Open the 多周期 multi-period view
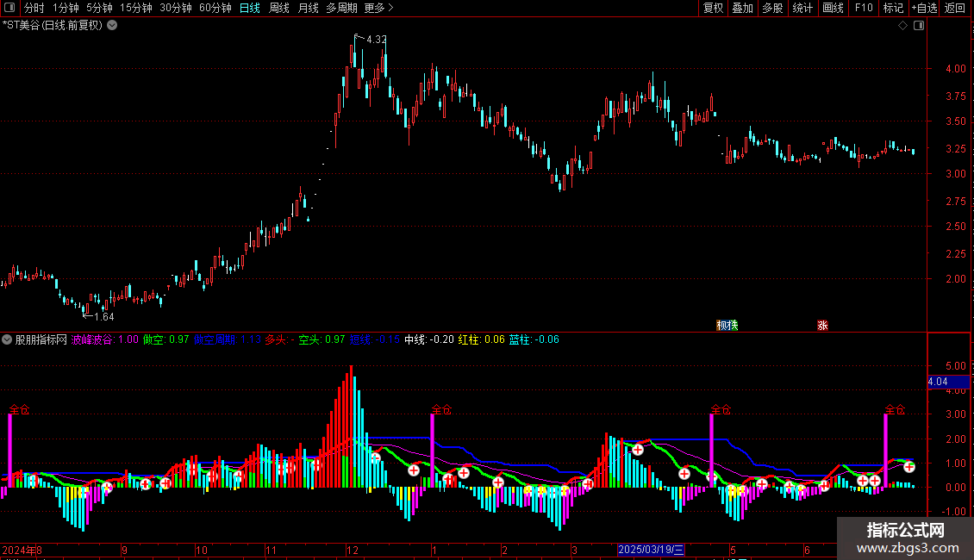The height and width of the screenshot is (560, 974). click(x=341, y=8)
